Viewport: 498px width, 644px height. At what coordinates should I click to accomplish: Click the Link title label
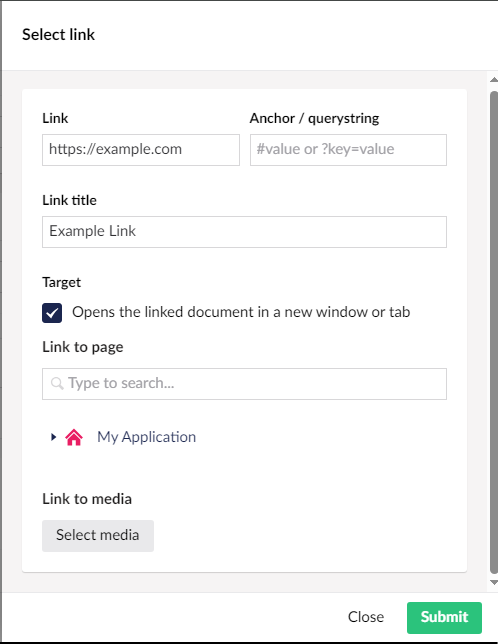click(x=69, y=200)
